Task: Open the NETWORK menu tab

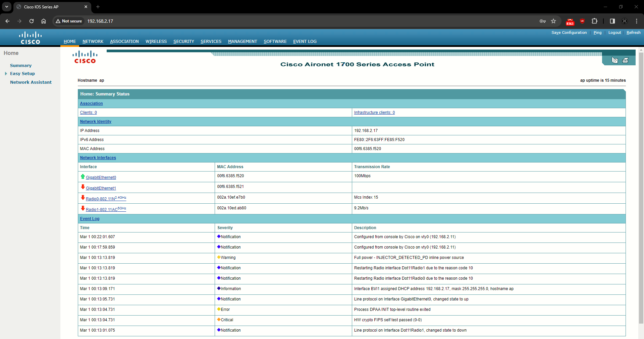Action: 93,42
